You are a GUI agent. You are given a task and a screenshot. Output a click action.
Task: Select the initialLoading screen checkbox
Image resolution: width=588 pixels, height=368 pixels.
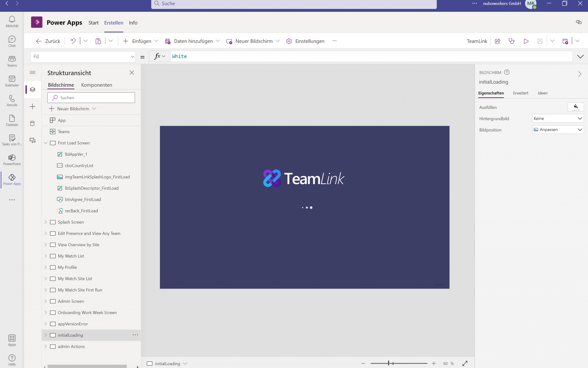(53, 335)
